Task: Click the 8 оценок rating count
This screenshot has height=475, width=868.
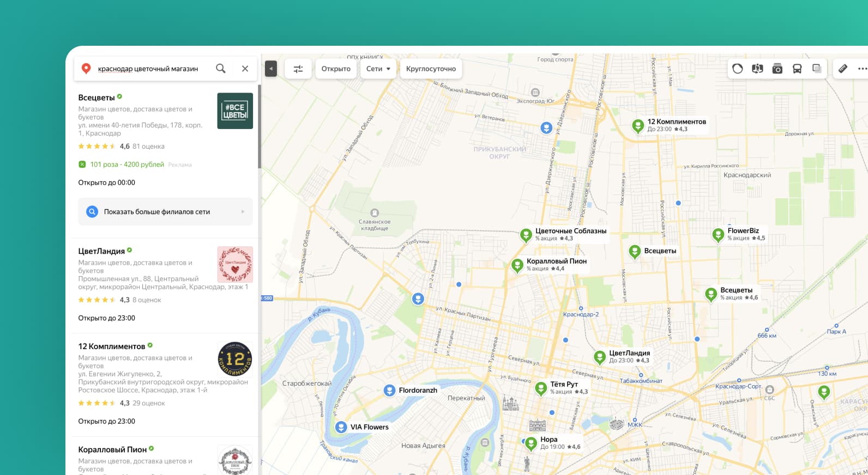Action: (x=147, y=300)
